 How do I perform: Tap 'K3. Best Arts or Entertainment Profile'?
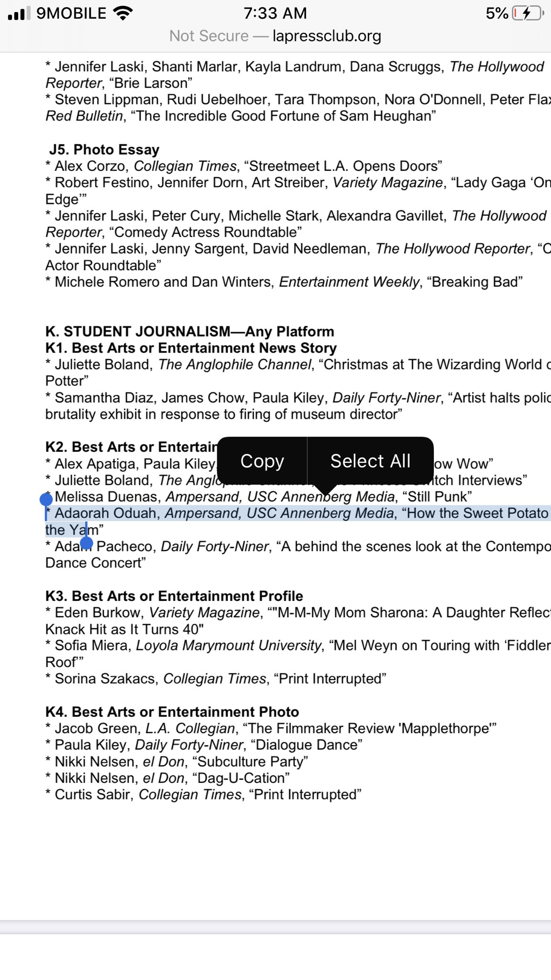pyautogui.click(x=174, y=596)
